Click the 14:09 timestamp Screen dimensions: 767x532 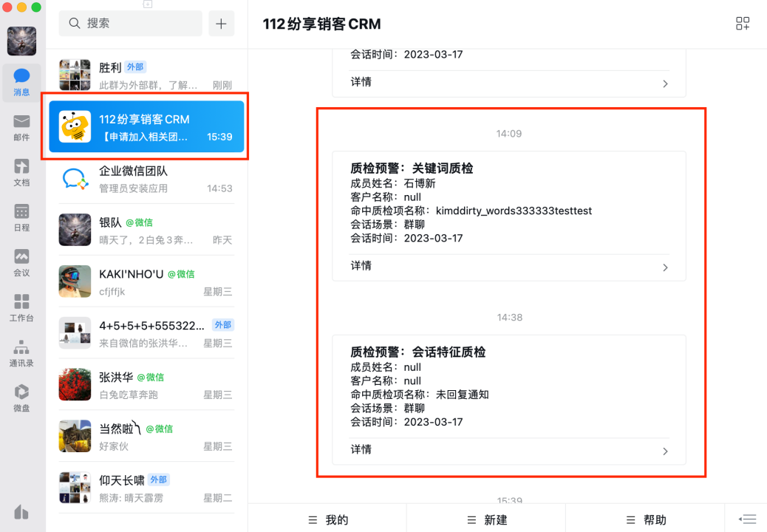coord(508,134)
